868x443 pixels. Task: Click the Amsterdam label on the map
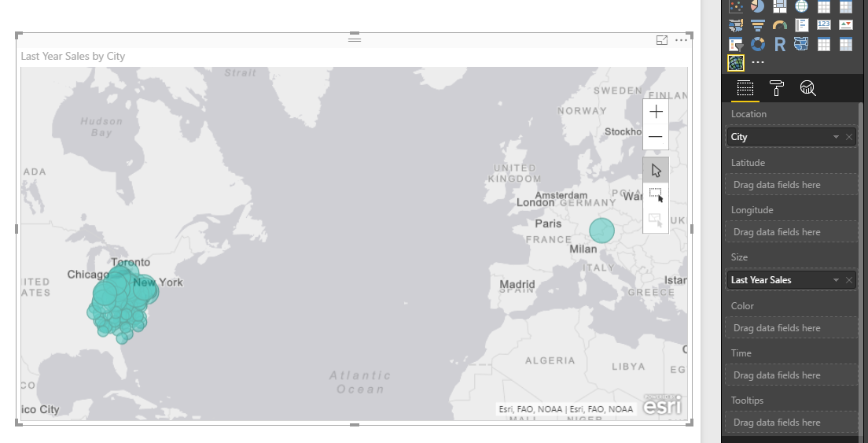pyautogui.click(x=561, y=195)
